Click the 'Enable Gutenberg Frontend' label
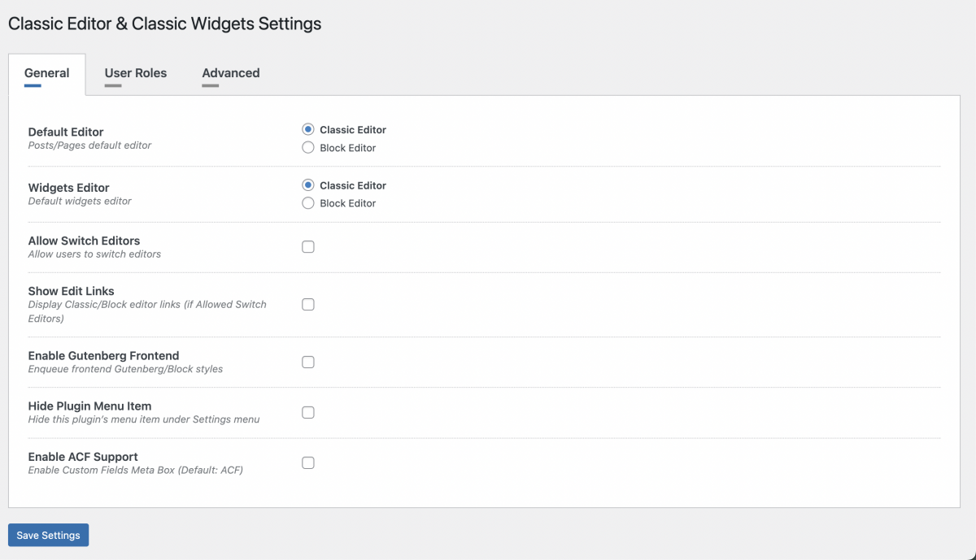 coord(103,355)
